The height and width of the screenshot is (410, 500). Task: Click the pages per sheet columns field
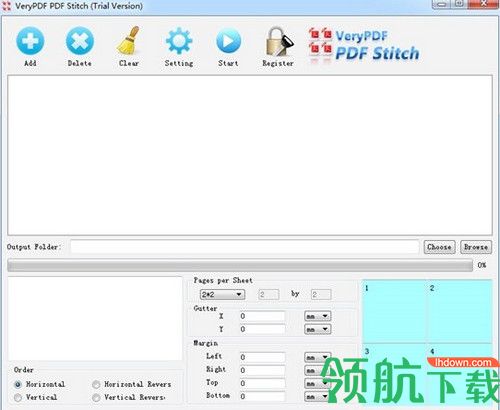(x=269, y=294)
